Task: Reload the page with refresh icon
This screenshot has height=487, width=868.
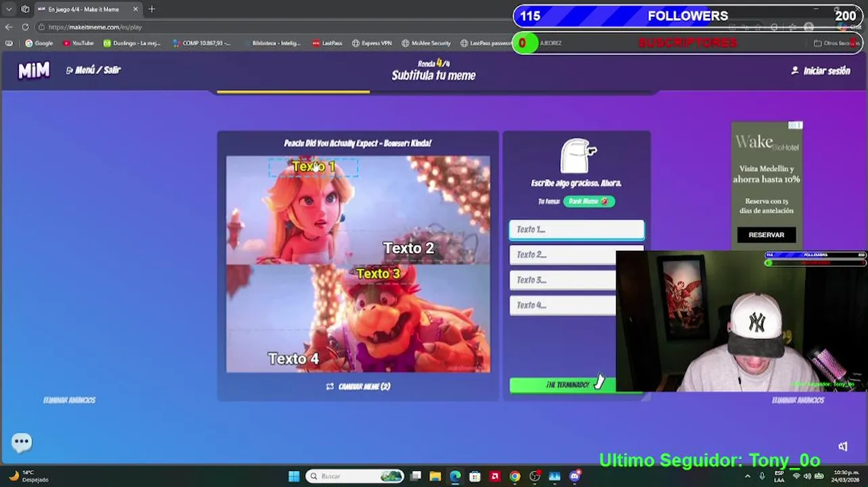Action: (25, 27)
